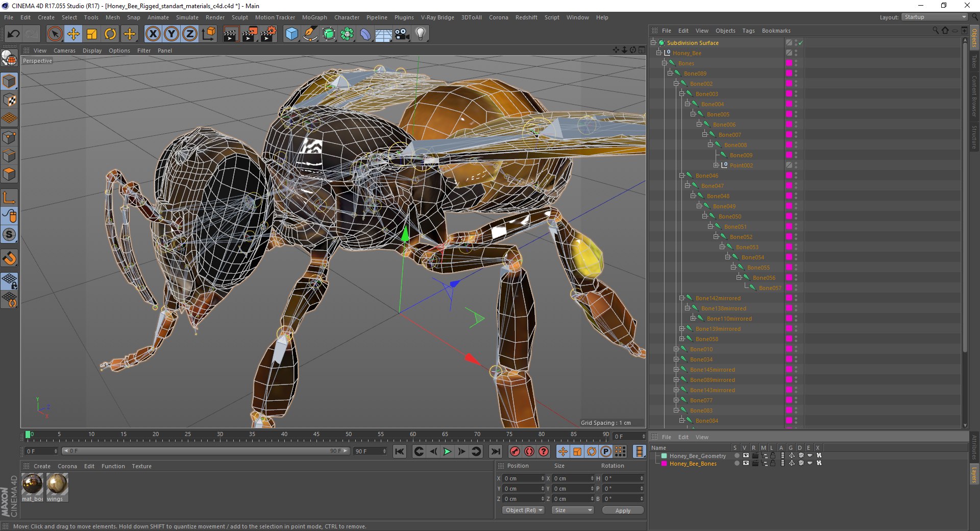Toggle Subdivision Surface enable checkmark
This screenshot has height=531, width=980.
[x=801, y=43]
